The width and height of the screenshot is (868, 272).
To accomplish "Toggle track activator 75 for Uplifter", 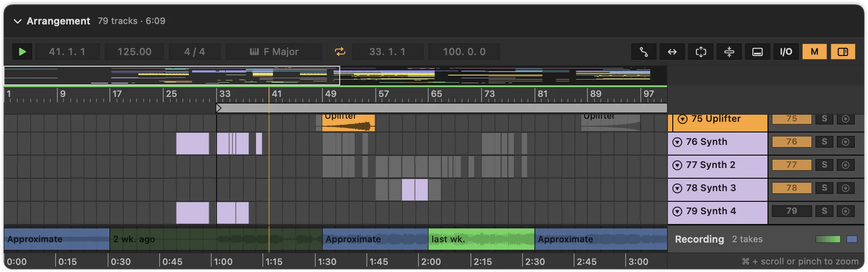I will click(792, 119).
